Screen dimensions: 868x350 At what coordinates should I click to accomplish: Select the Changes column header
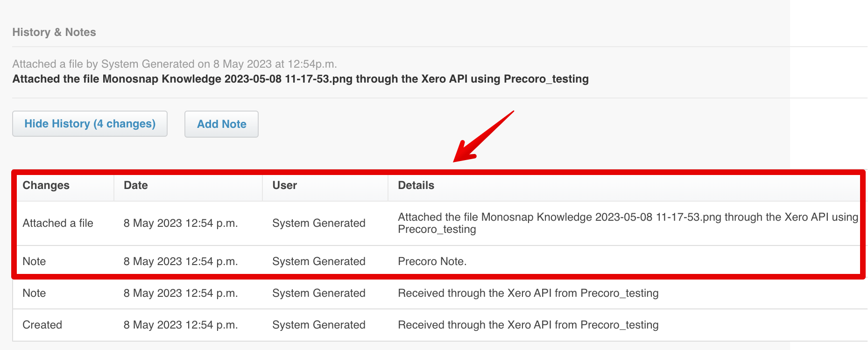46,185
